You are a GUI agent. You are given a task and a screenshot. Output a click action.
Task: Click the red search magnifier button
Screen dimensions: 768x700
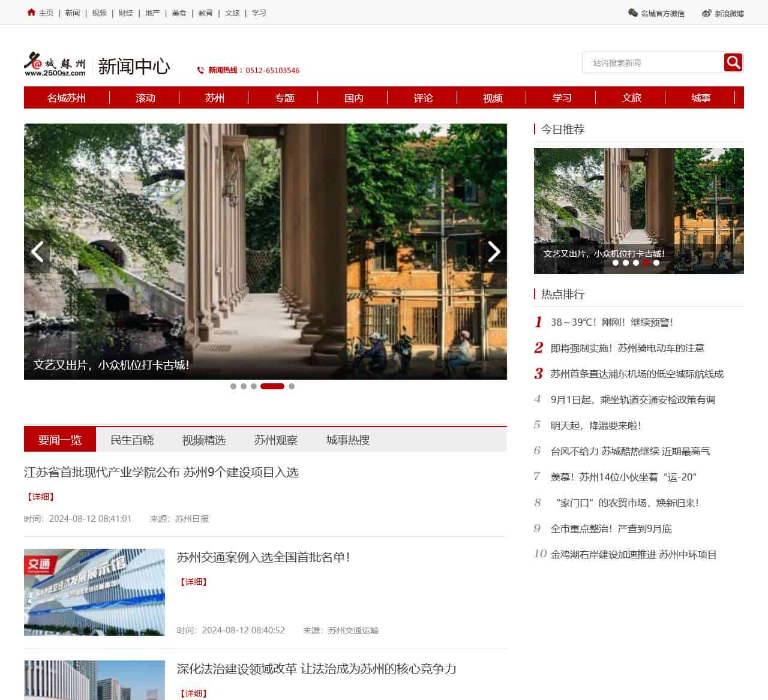733,62
